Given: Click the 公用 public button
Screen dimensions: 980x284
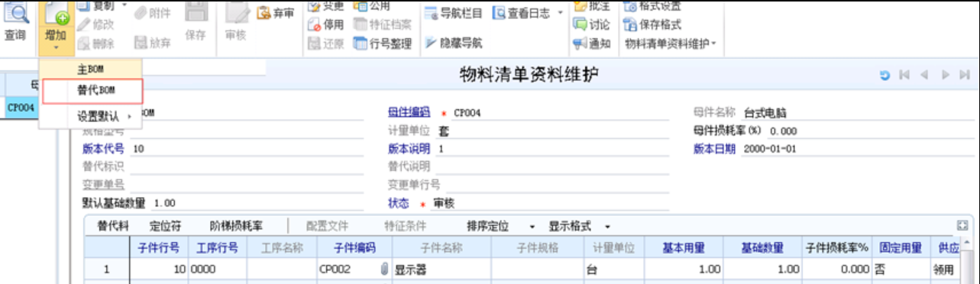Looking at the screenshot, I should [371, 6].
